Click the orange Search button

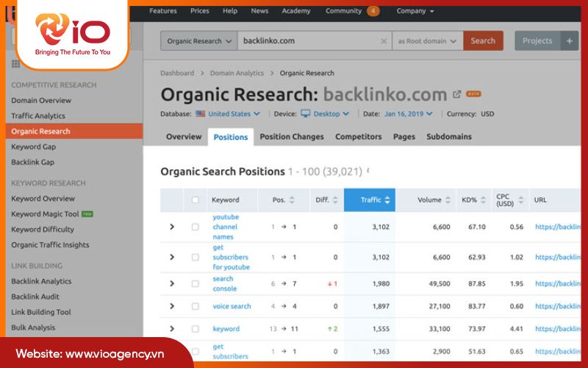pyautogui.click(x=483, y=41)
